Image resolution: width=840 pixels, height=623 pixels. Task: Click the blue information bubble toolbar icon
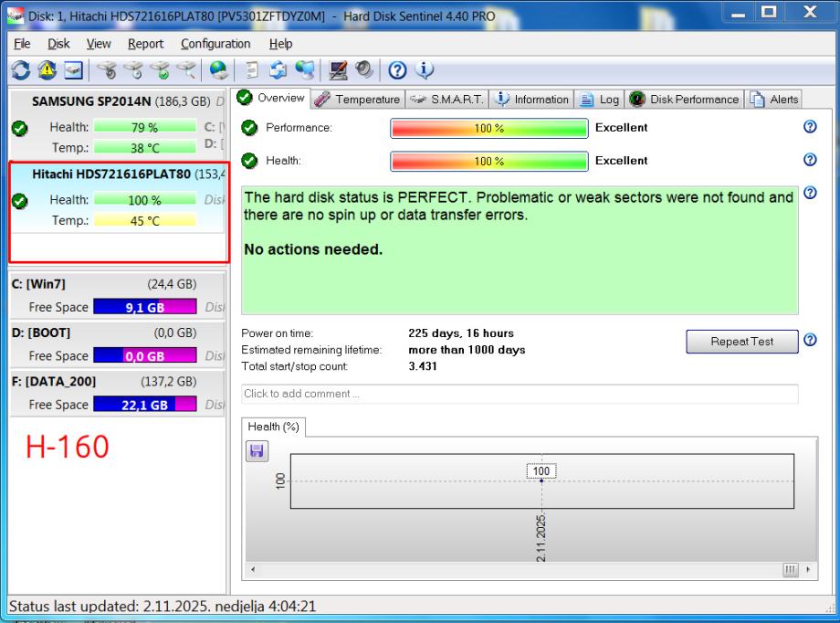tap(424, 69)
